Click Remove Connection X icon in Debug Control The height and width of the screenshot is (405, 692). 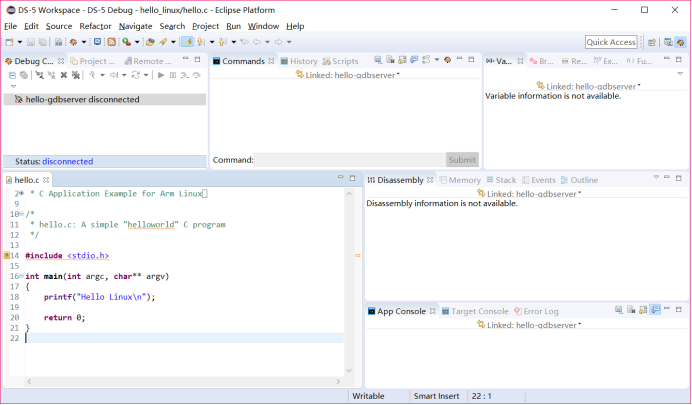point(64,75)
